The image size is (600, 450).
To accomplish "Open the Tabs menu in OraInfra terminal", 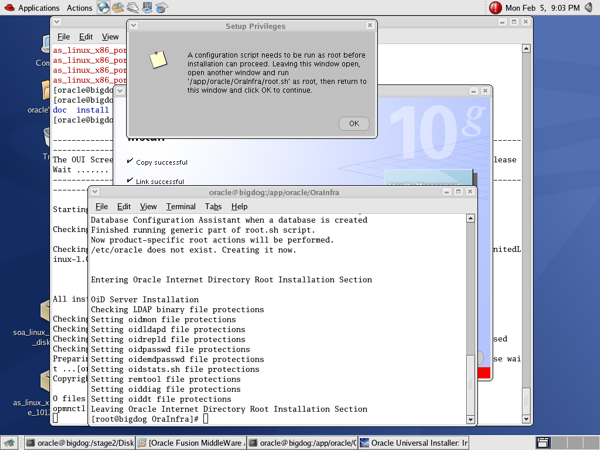I will pyautogui.click(x=213, y=207).
